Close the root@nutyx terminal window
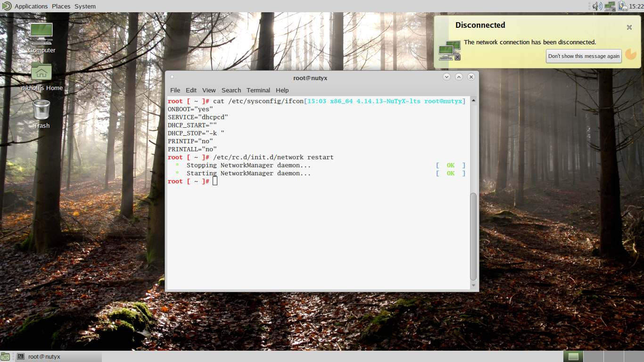Image resolution: width=644 pixels, height=362 pixels. click(471, 77)
